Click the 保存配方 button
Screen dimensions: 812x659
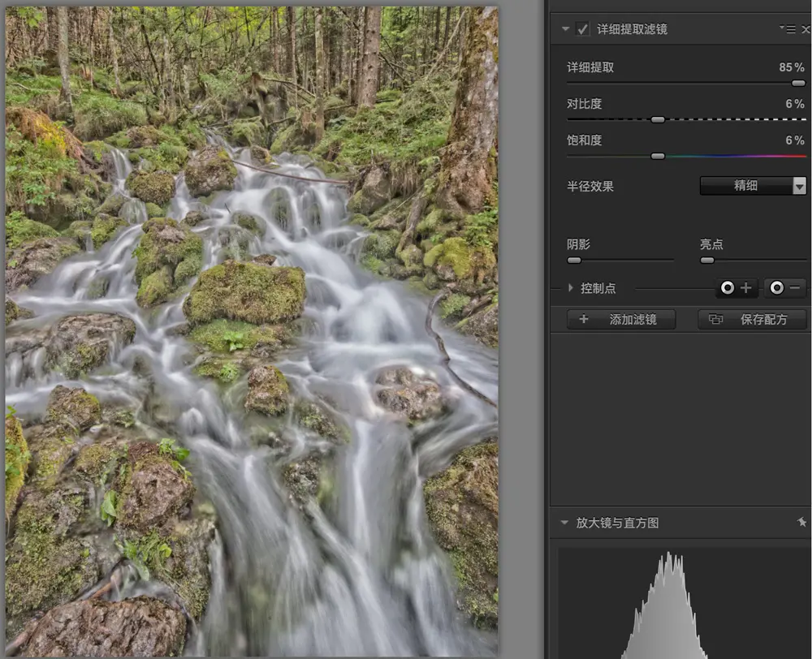pos(752,320)
